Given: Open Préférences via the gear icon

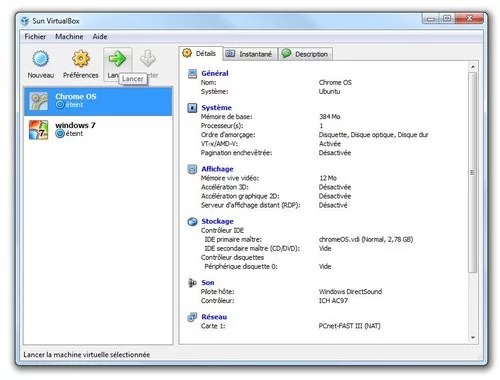Looking at the screenshot, I should 81,59.
